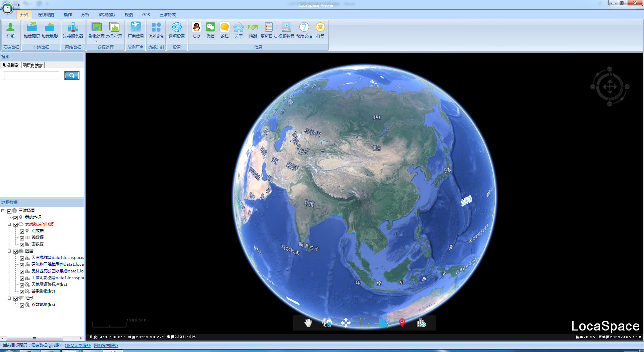Open the 帮助文档 help document icon
The image size is (644, 352).
pyautogui.click(x=304, y=27)
